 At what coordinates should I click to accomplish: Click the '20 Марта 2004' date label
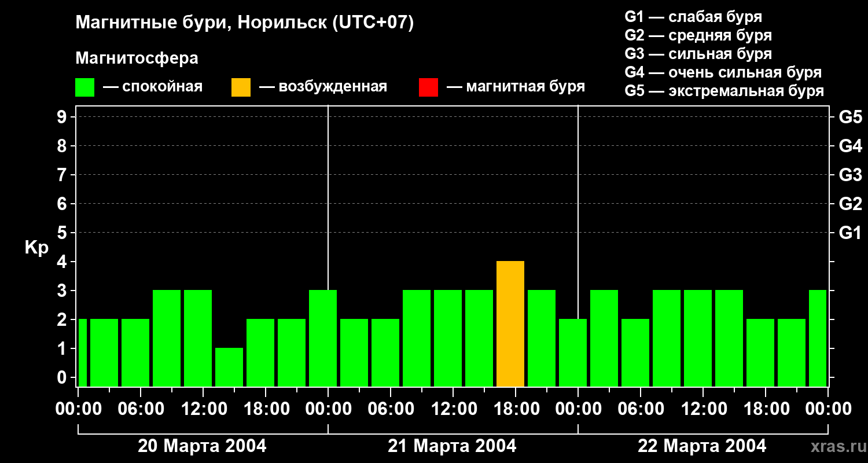pyautogui.click(x=202, y=446)
